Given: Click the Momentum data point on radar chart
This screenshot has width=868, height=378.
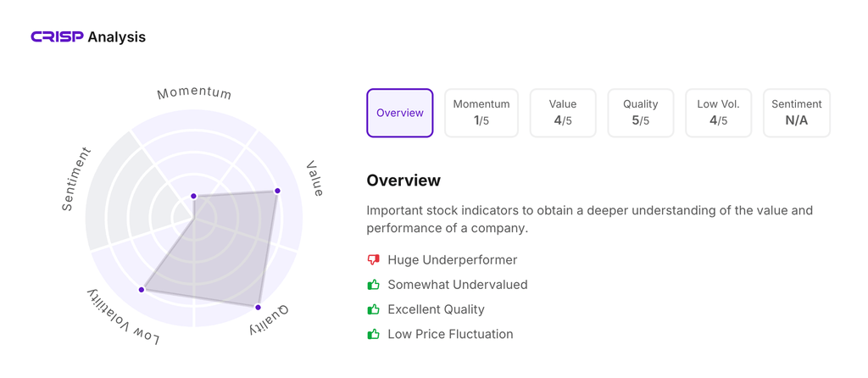Looking at the screenshot, I should [x=194, y=196].
